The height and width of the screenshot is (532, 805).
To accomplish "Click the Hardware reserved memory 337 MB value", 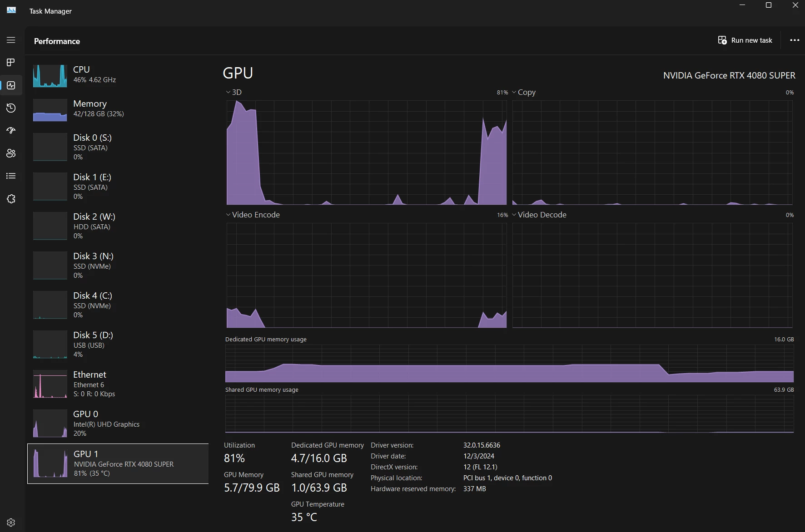I will click(475, 489).
